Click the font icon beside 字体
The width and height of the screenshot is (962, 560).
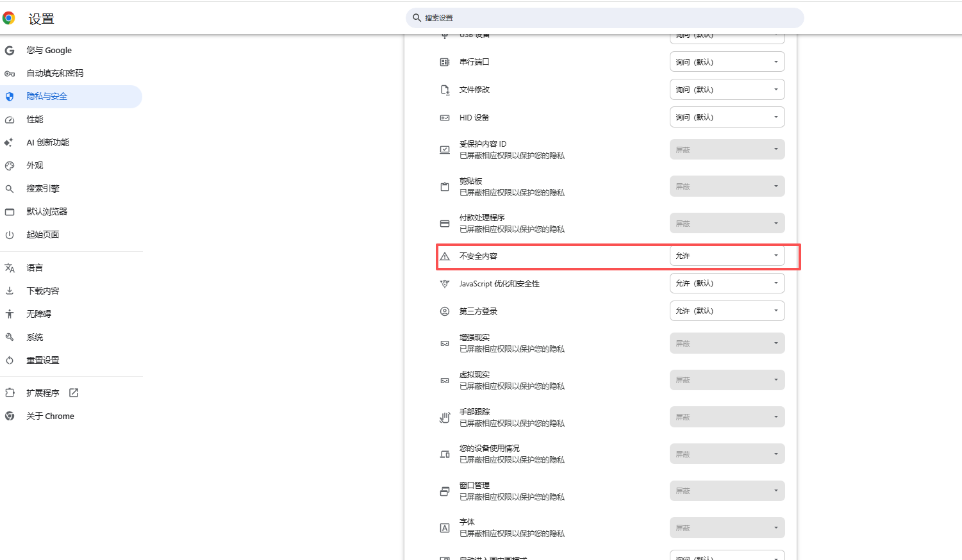(x=445, y=528)
